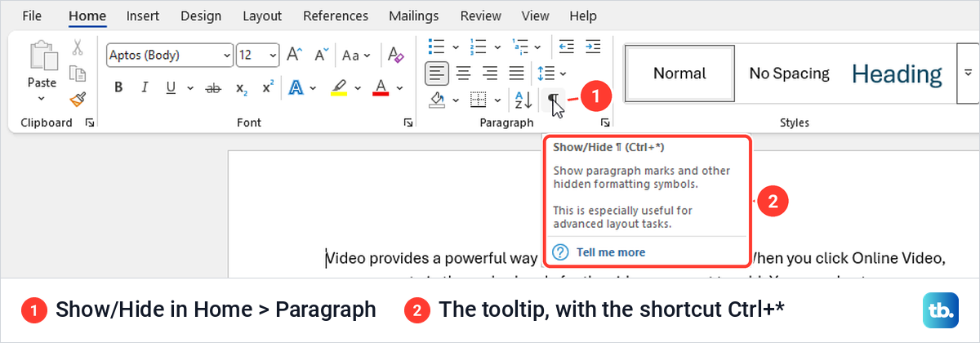The height and width of the screenshot is (343, 980).
Task: Open Paragraph settings dialog launcher
Action: [605, 122]
